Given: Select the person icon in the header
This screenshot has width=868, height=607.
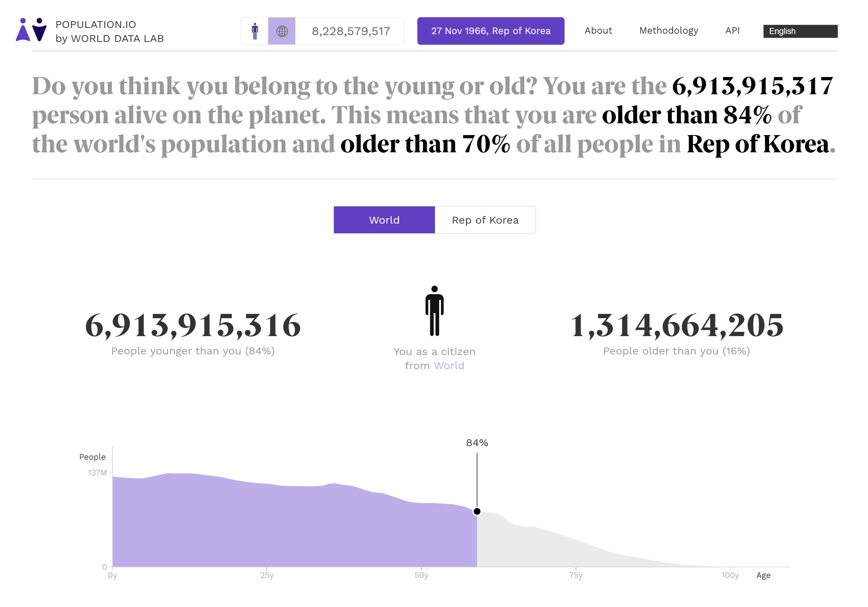Looking at the screenshot, I should pyautogui.click(x=255, y=31).
